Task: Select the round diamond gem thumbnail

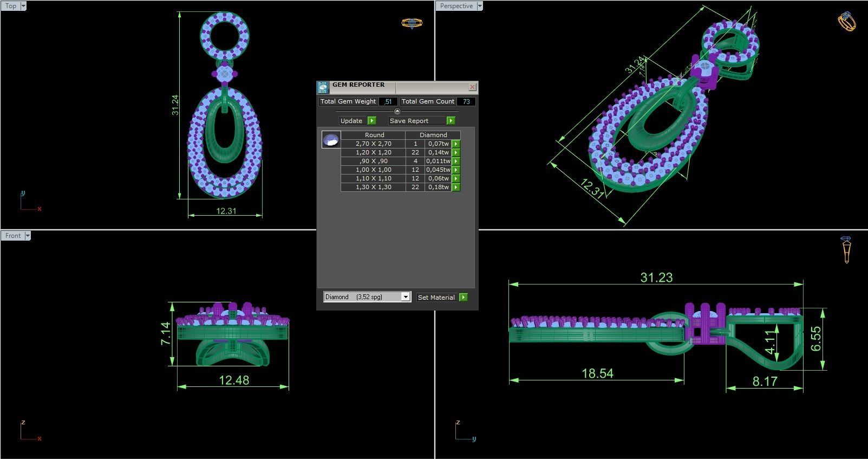Action: 331,140
